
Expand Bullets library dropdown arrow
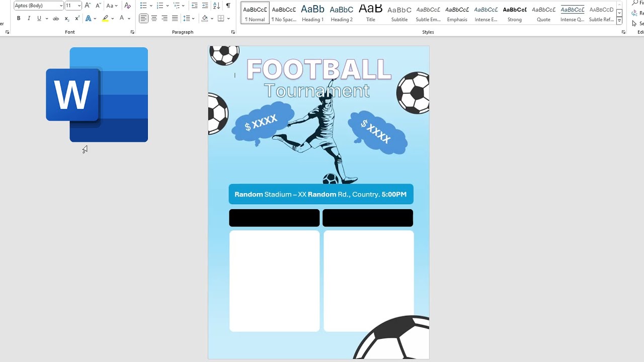tap(151, 6)
